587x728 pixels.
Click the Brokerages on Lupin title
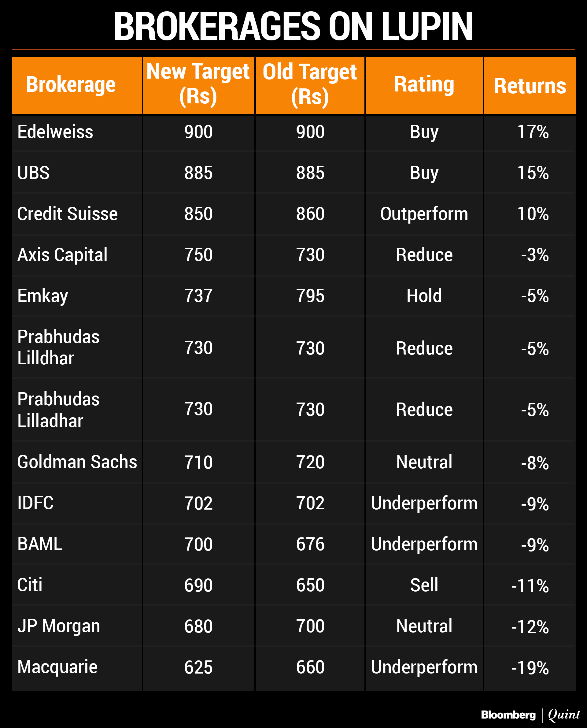[x=293, y=26]
